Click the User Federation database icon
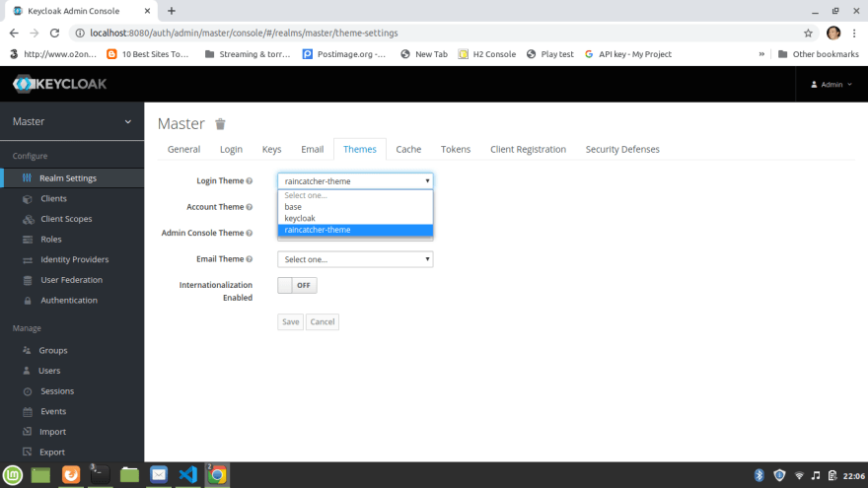The height and width of the screenshot is (488, 868). (x=28, y=280)
